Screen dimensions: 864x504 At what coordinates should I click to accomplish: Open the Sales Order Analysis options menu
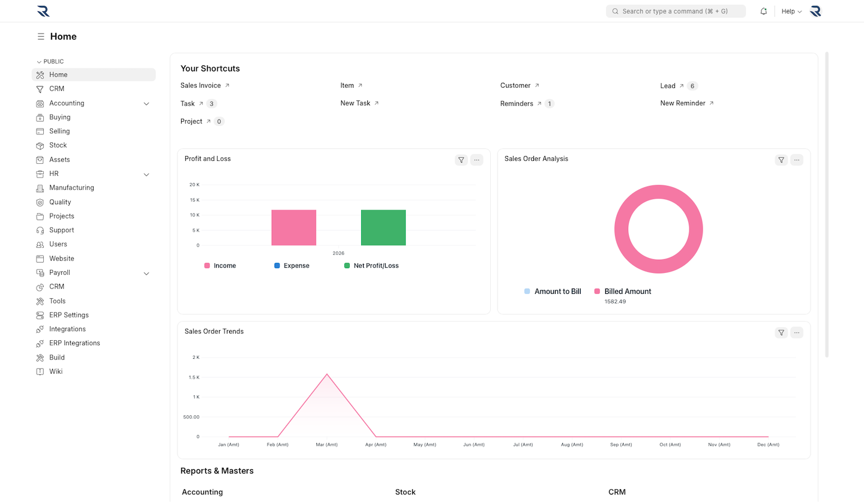(797, 160)
